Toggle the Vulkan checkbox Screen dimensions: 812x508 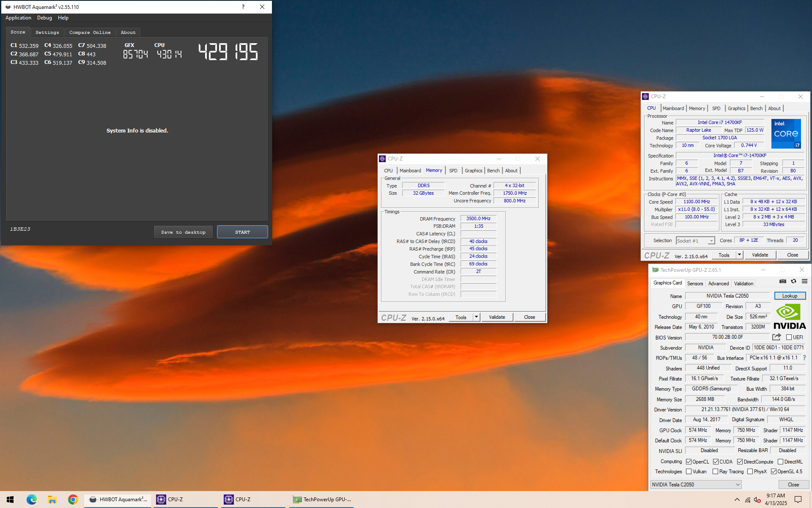point(689,472)
